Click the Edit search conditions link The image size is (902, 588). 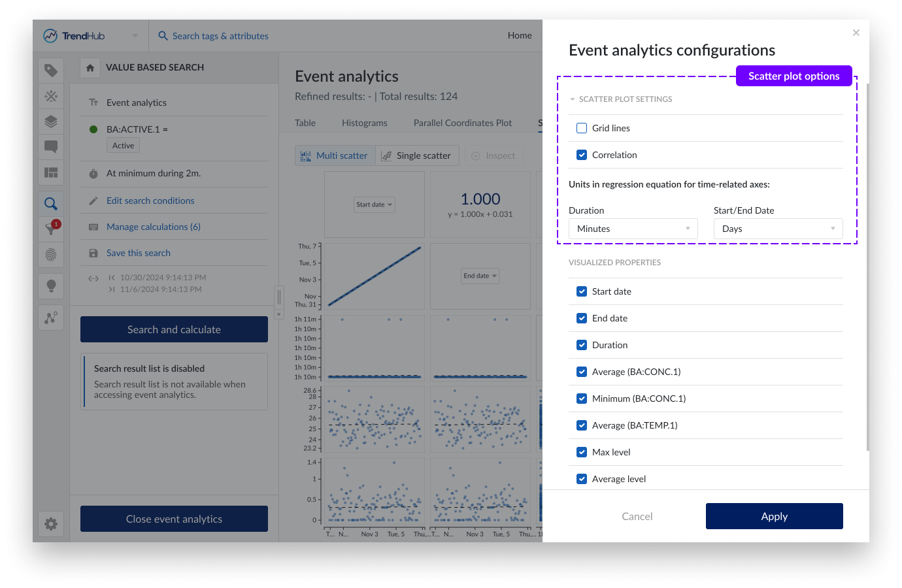point(150,201)
